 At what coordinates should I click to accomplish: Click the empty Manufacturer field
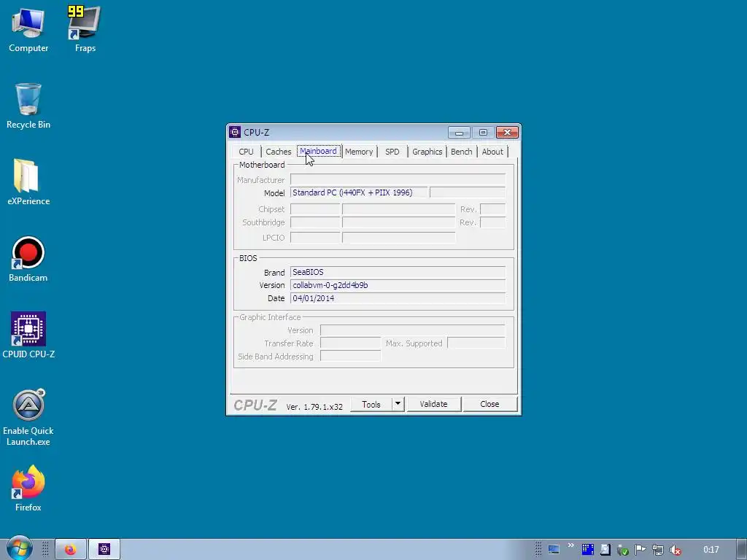(x=398, y=179)
